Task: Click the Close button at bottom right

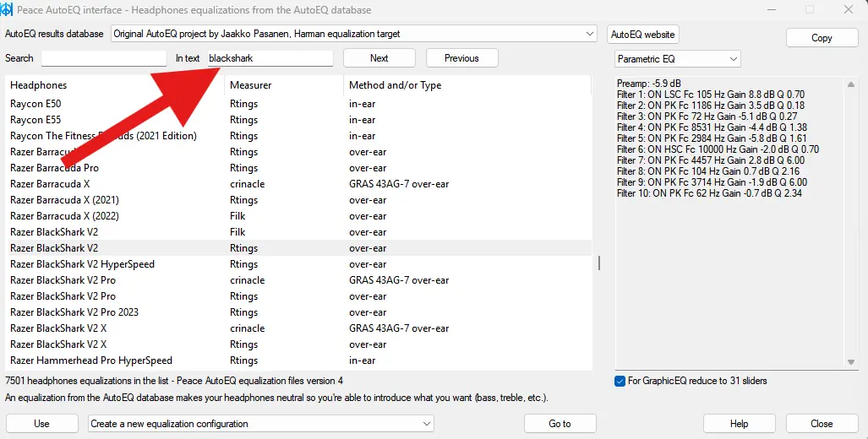Action: point(822,424)
